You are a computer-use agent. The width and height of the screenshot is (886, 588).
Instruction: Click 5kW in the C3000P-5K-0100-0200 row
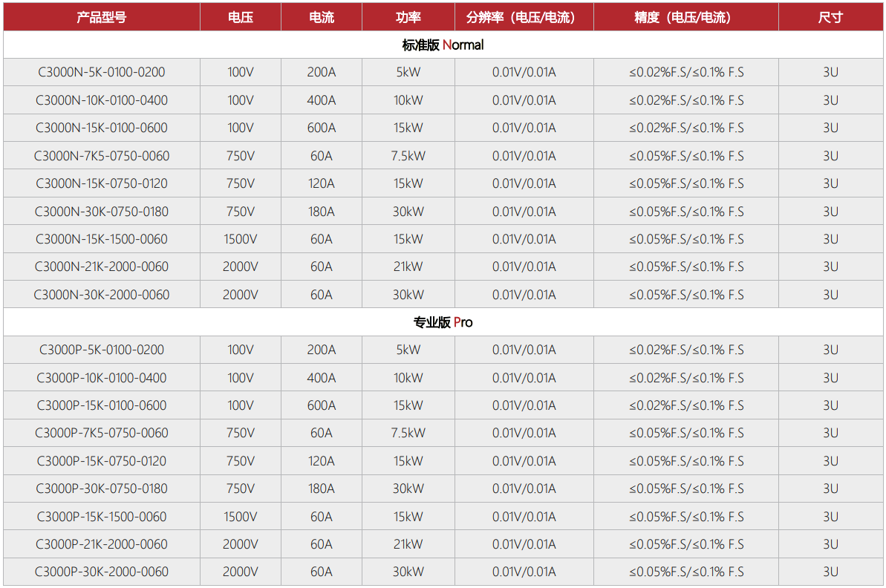(408, 350)
